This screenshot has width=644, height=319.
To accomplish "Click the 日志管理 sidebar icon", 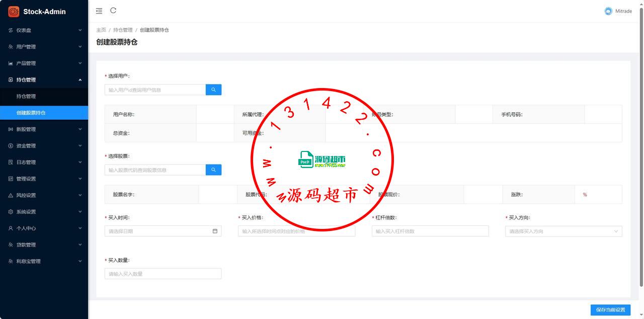I will pyautogui.click(x=11, y=162).
